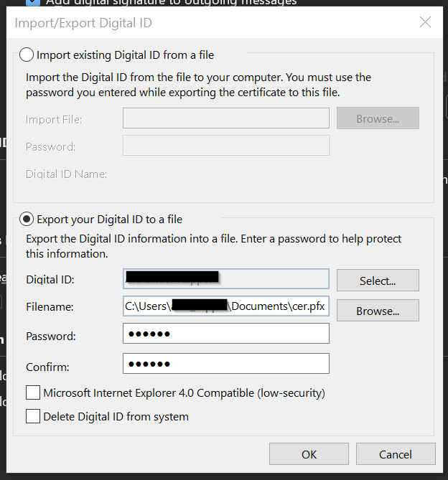Confirm the dialog with OK
This screenshot has height=480, width=448.
(309, 454)
